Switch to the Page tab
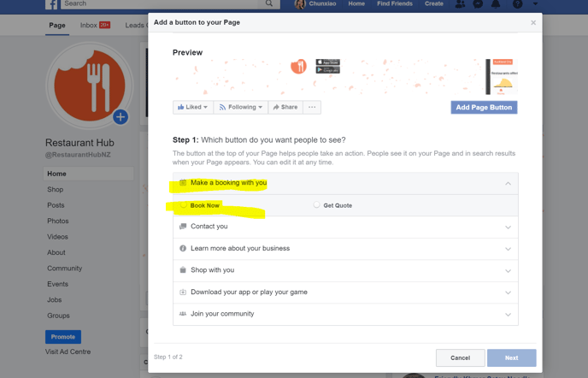Screen dimensions: 588x378 (57, 25)
